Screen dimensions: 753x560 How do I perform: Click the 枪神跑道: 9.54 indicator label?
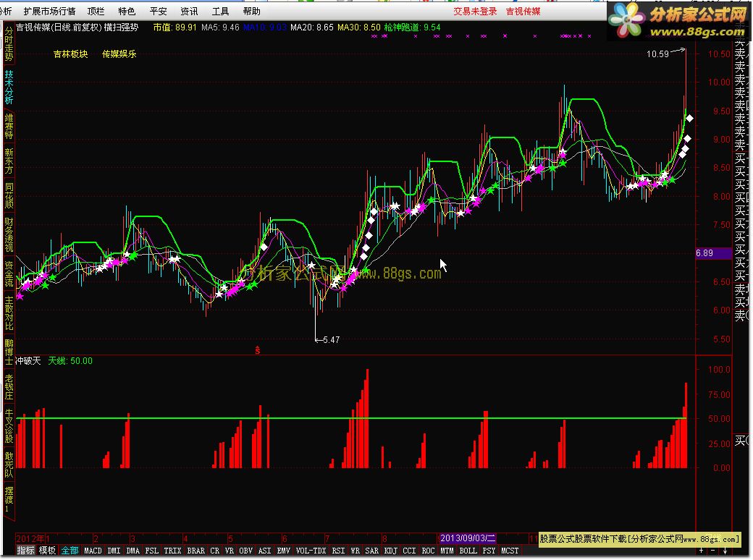[x=412, y=27]
